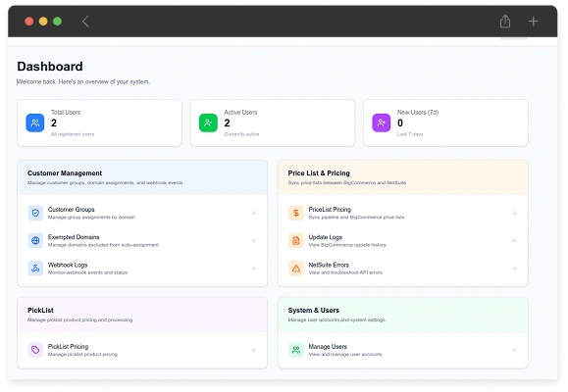
Task: Click the Webhook Logs icon
Action: tap(35, 269)
